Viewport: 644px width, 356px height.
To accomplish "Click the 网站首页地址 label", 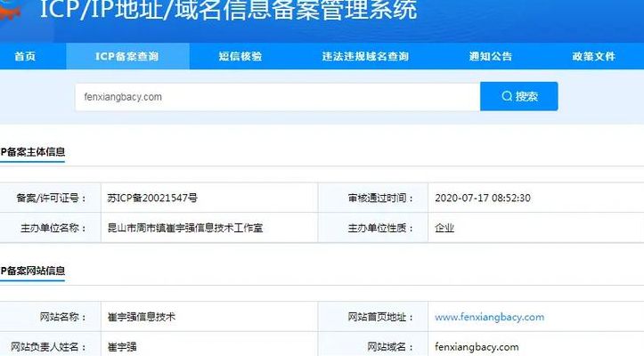I will (380, 317).
